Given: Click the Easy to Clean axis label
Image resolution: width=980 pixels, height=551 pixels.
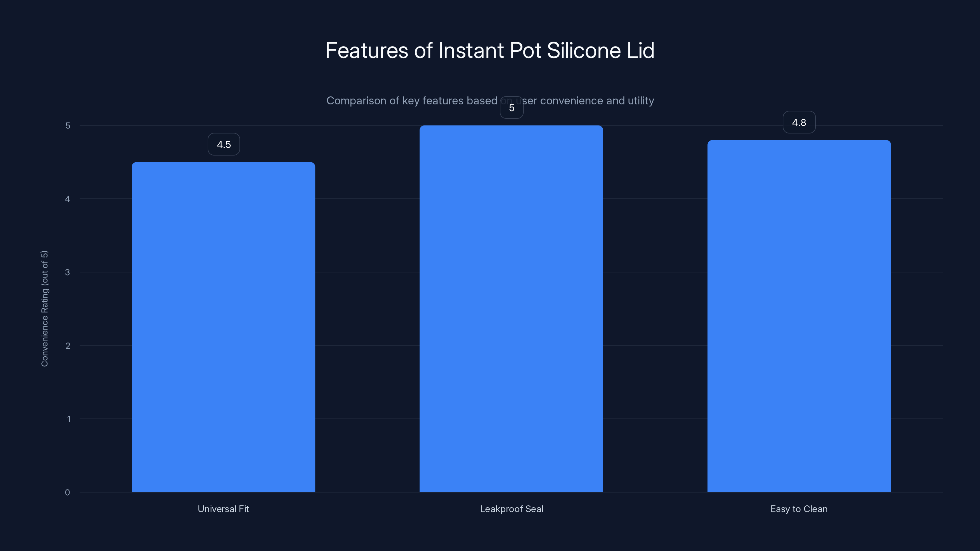Looking at the screenshot, I should click(799, 509).
